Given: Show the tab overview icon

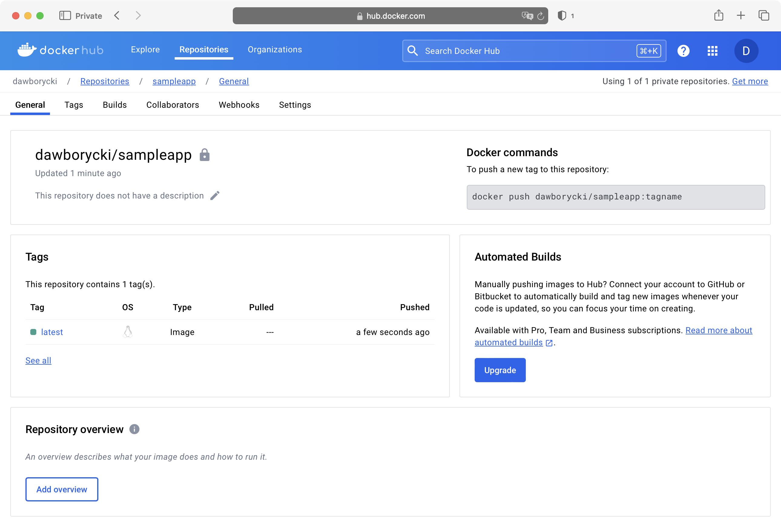Looking at the screenshot, I should coord(763,15).
